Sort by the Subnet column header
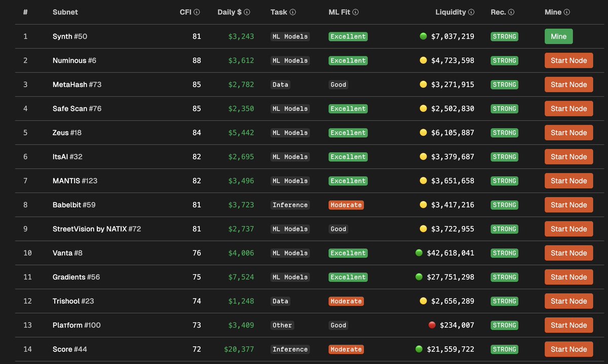 (65, 12)
